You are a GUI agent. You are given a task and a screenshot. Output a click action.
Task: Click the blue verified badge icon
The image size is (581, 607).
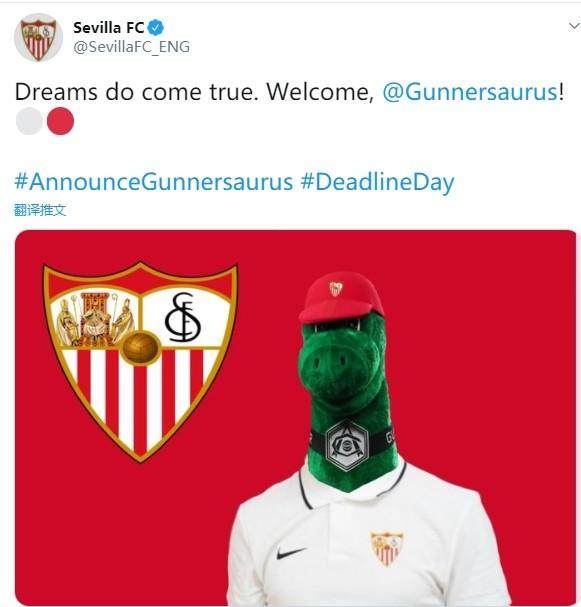156,28
